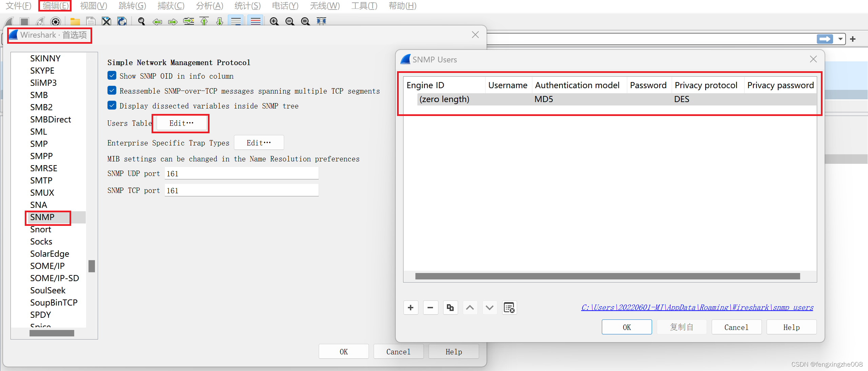Screen dimensions: 868x371
Task: Select Snort in protocol list
Action: coord(41,229)
